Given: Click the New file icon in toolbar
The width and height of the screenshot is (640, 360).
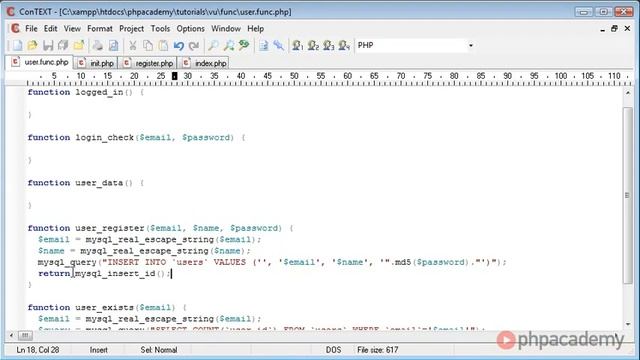Looking at the screenshot, I should [x=17, y=45].
